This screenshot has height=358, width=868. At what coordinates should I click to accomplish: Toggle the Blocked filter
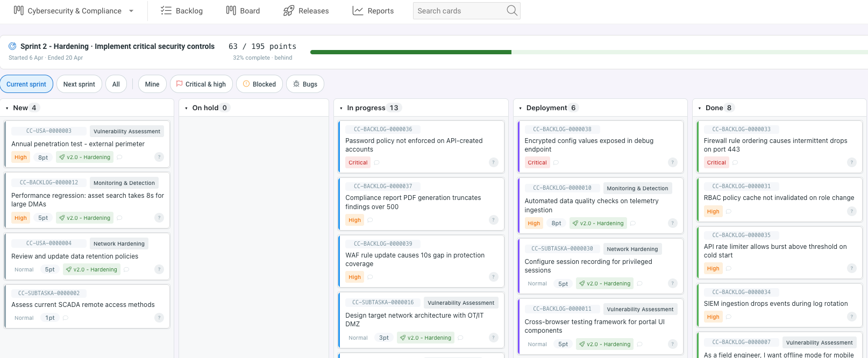(259, 84)
